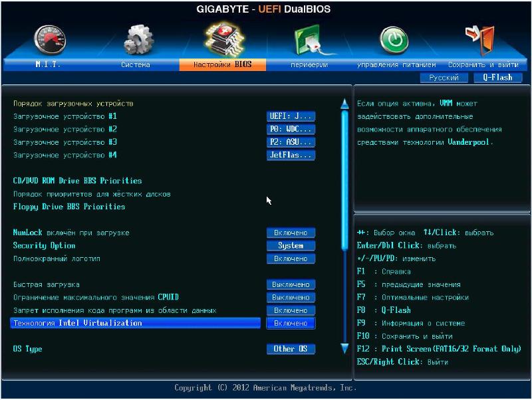The height and width of the screenshot is (400, 532).
Task: Click the F1 Справка hint
Action: pyautogui.click(x=384, y=272)
